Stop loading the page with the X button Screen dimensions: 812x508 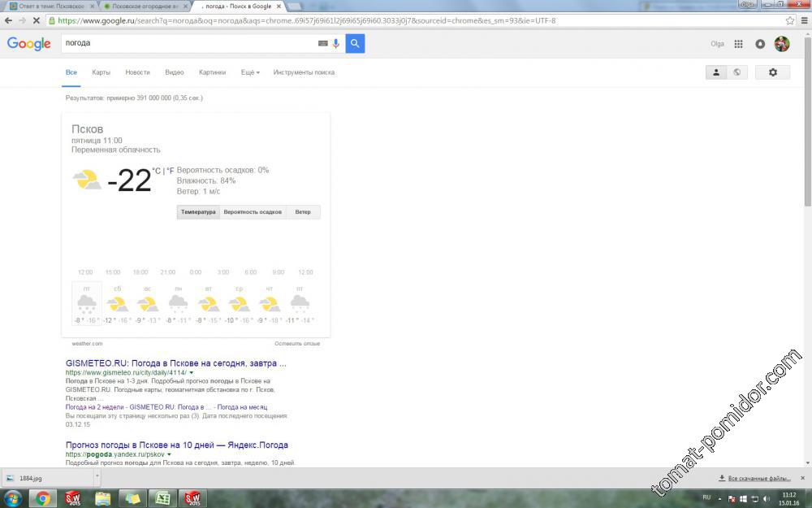click(x=37, y=21)
